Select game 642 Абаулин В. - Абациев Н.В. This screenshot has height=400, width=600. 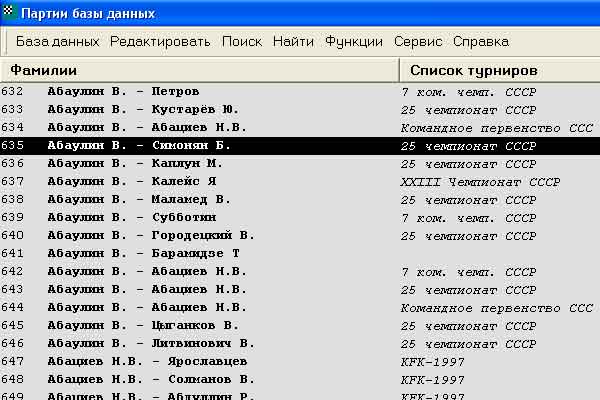[x=300, y=271]
